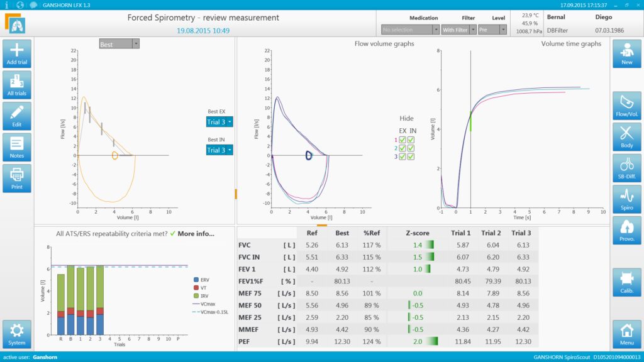Click the More info... link
644x362 pixels.
(x=196, y=234)
